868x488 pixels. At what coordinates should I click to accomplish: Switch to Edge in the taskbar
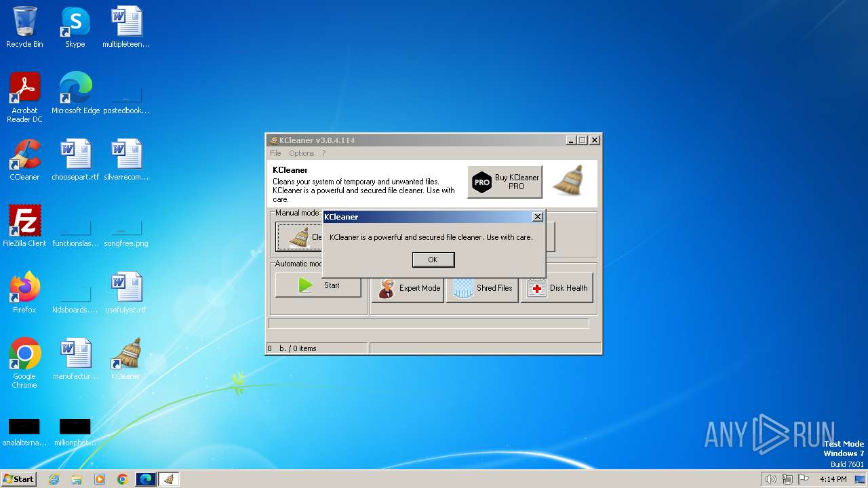pyautogui.click(x=146, y=479)
